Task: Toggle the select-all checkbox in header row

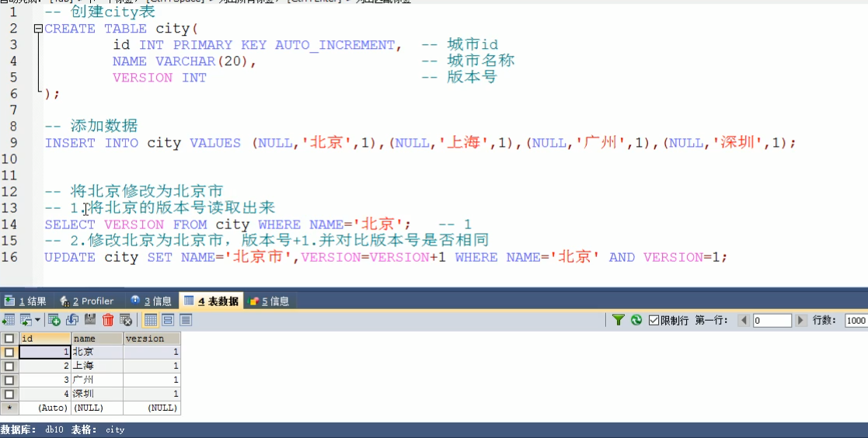Action: click(9, 338)
